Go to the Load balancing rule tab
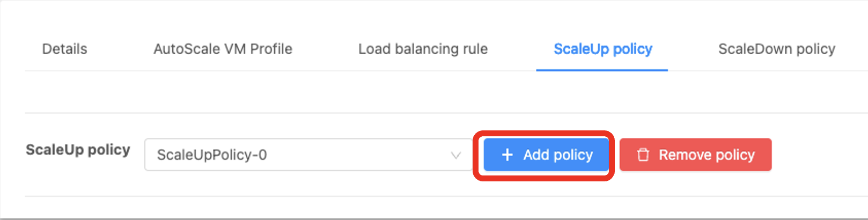 point(423,49)
